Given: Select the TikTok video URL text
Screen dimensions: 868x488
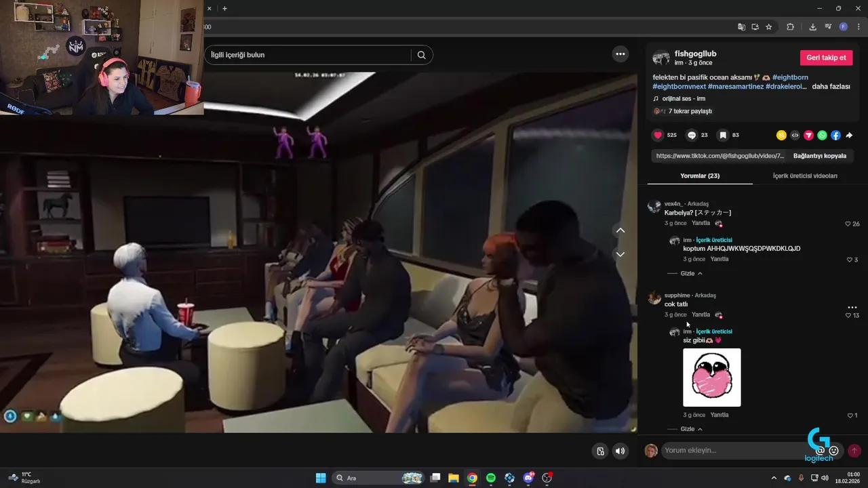Looking at the screenshot, I should [720, 156].
